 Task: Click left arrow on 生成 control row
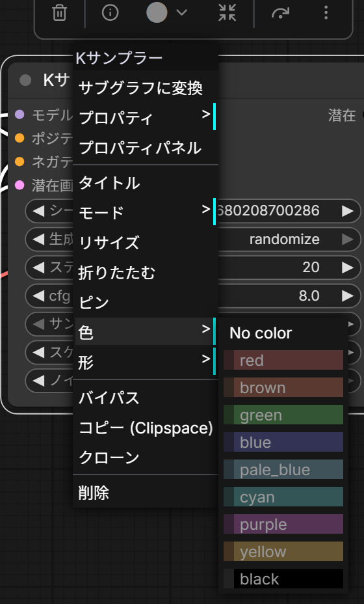point(38,240)
